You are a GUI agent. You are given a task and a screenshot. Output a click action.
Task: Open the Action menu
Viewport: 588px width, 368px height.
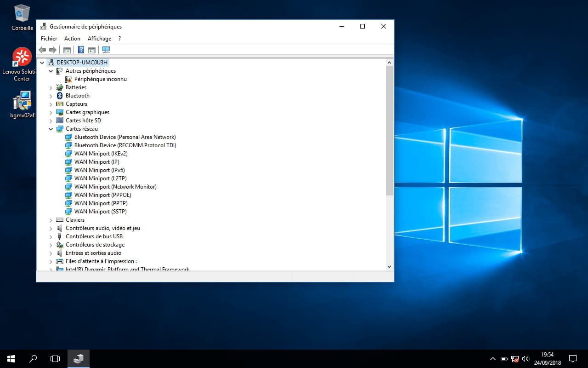tap(72, 39)
